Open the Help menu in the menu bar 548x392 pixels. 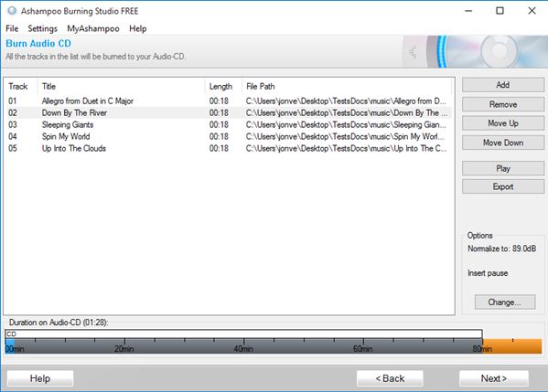point(138,28)
